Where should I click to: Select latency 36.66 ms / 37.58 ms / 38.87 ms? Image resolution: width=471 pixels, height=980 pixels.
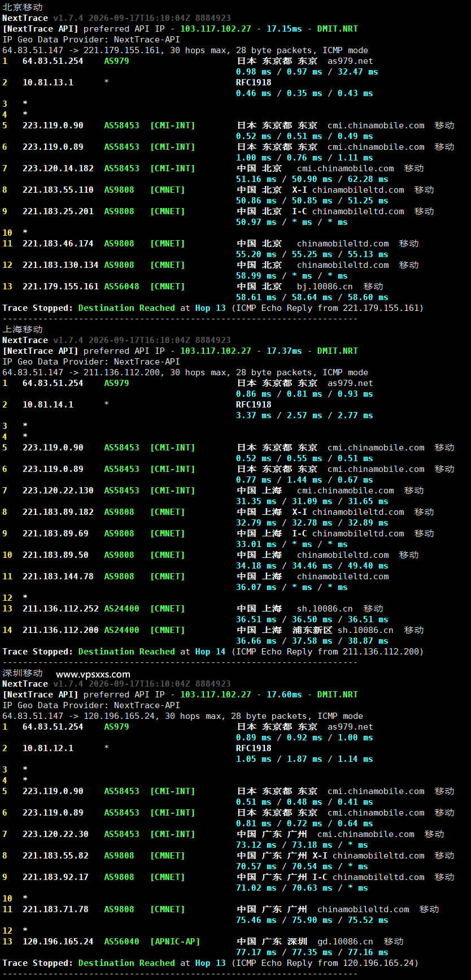tap(312, 641)
